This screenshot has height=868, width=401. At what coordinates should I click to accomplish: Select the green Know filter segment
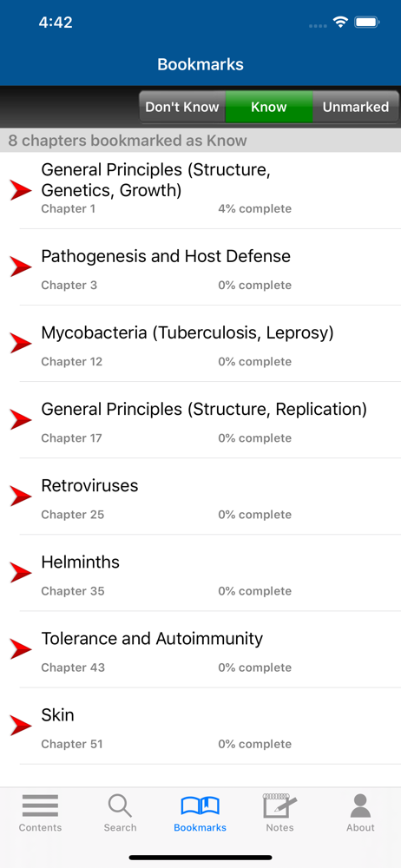point(268,107)
